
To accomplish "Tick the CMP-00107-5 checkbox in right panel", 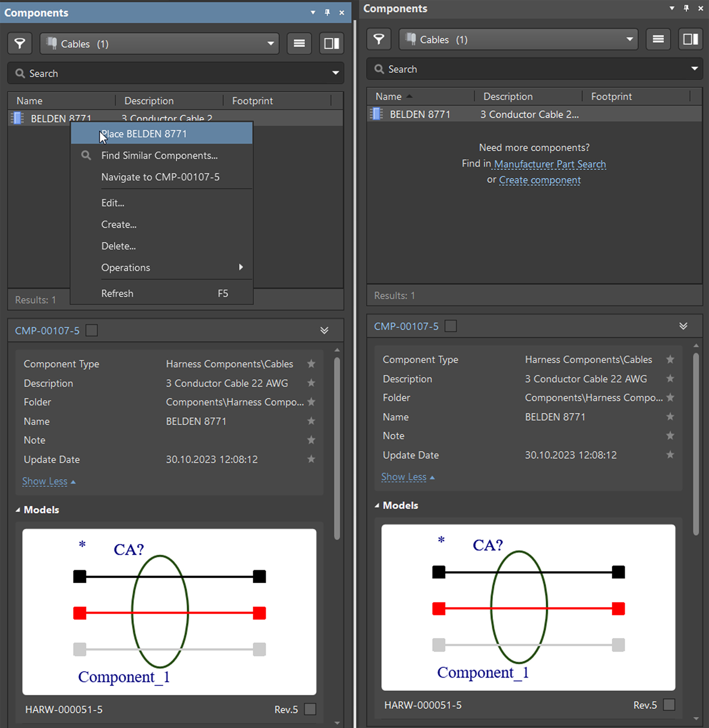I will 450,326.
